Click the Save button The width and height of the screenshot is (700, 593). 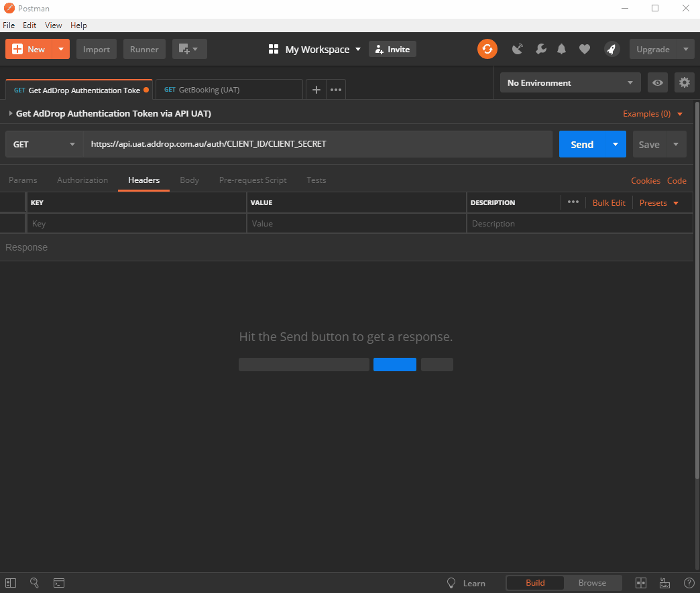(649, 144)
